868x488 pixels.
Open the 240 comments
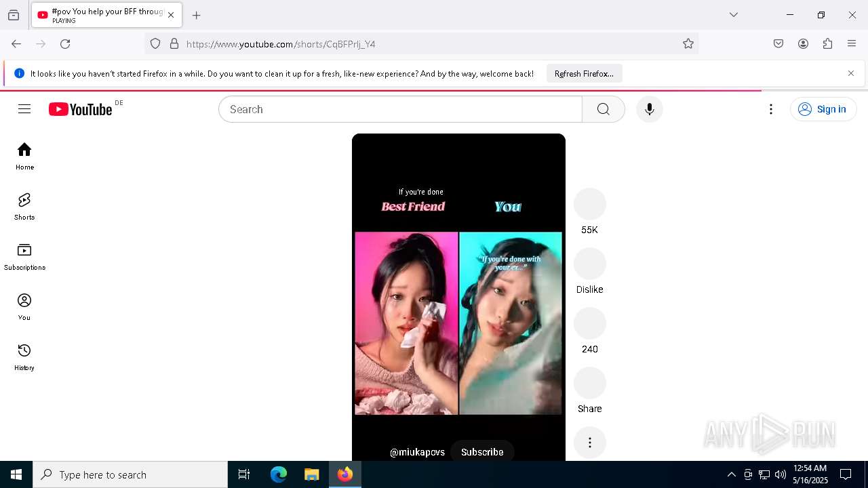pyautogui.click(x=590, y=323)
